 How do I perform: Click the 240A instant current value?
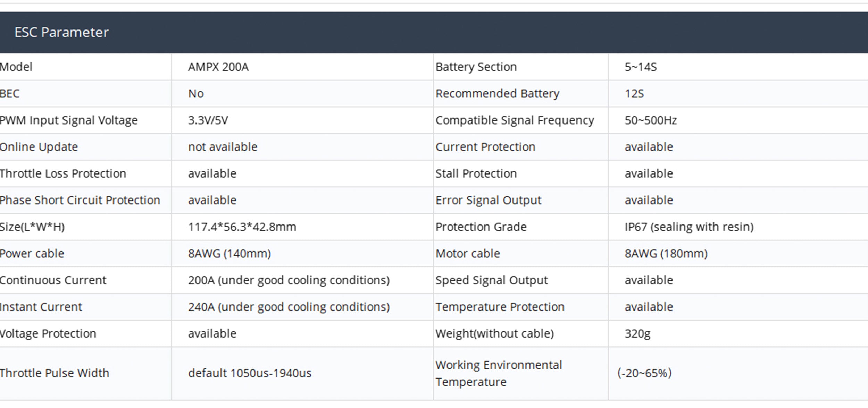289,307
